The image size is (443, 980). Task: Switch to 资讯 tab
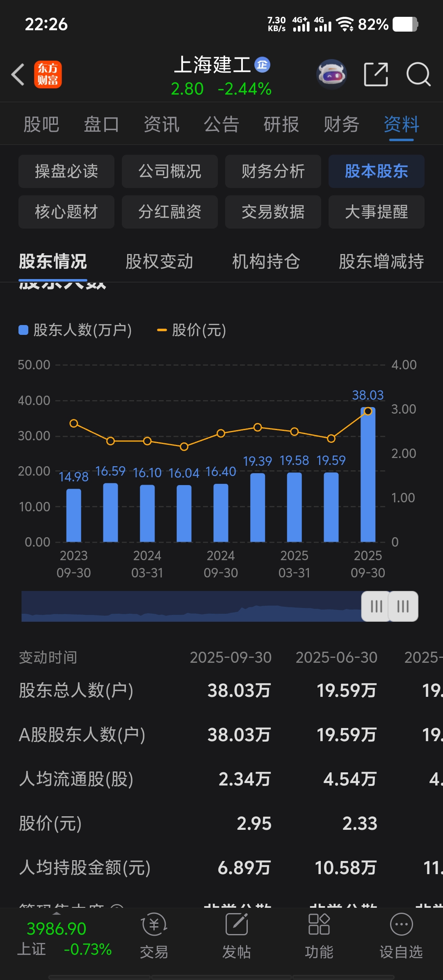162,124
